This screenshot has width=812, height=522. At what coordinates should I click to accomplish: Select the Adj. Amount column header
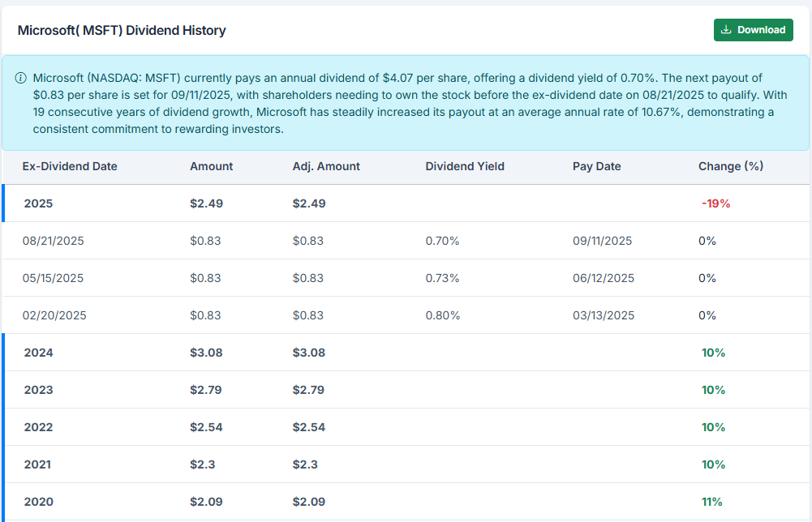click(326, 167)
